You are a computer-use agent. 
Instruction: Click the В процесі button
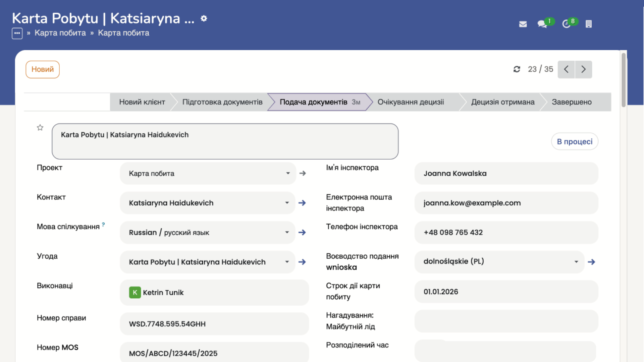pyautogui.click(x=575, y=141)
